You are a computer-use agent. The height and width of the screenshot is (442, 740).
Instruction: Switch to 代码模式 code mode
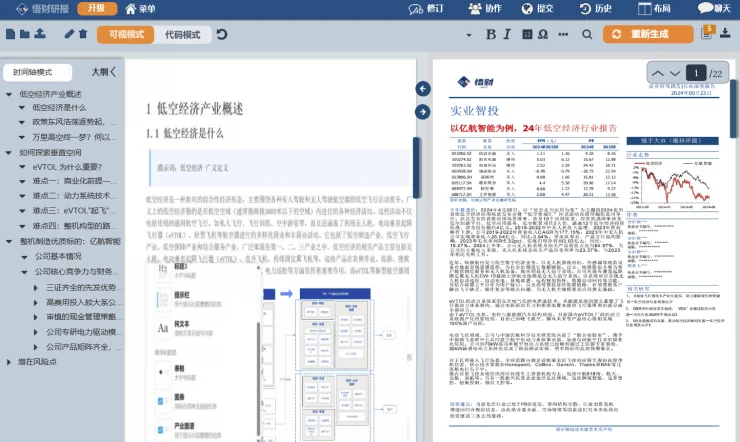(183, 34)
